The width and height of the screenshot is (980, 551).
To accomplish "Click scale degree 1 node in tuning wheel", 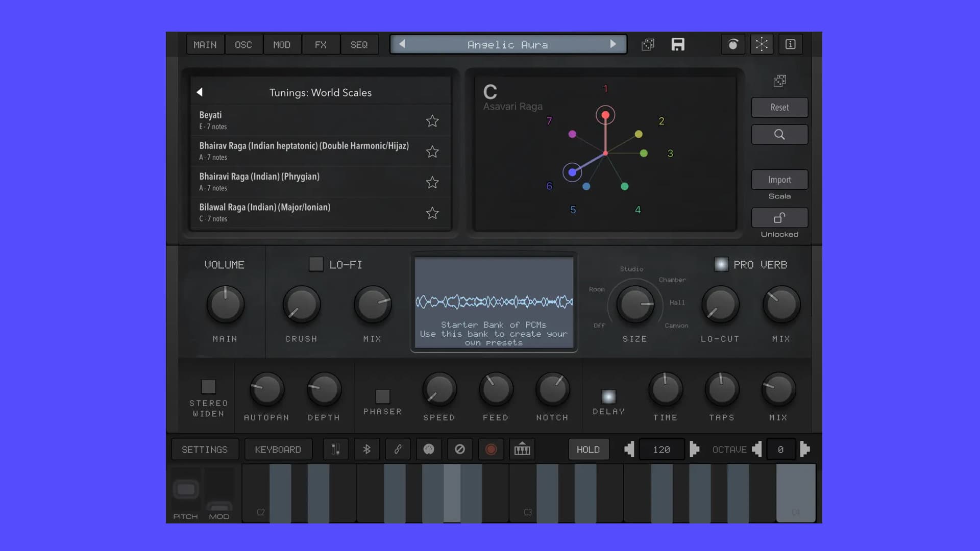I will click(605, 115).
